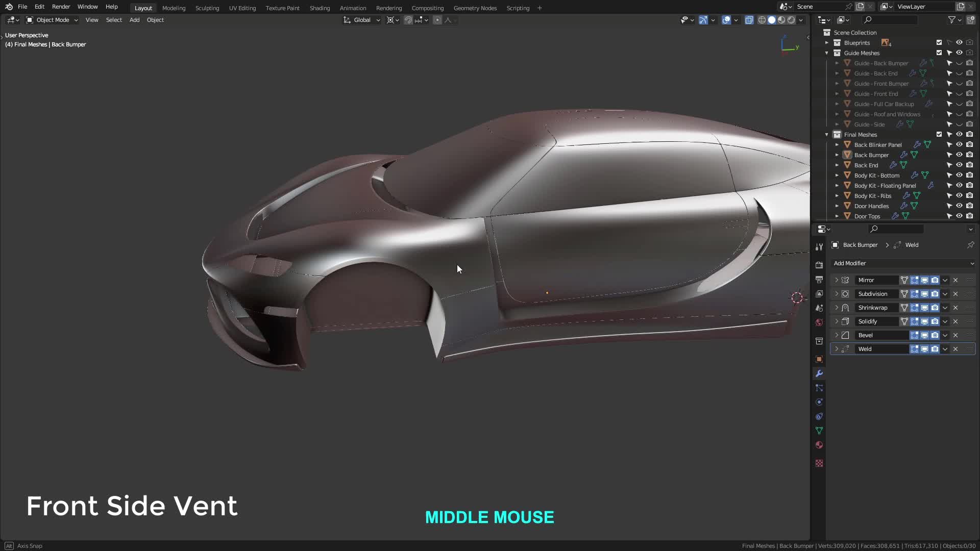Select Body Kit - Floating Panel object
Viewport: 980px width, 551px height.
(x=885, y=186)
